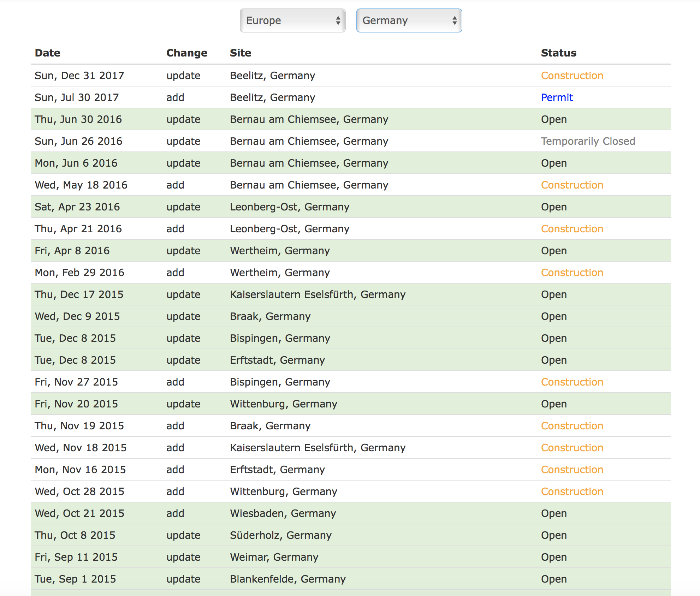Click Braak, Germany on Dec 9 row
This screenshot has height=596, width=700.
[270, 316]
